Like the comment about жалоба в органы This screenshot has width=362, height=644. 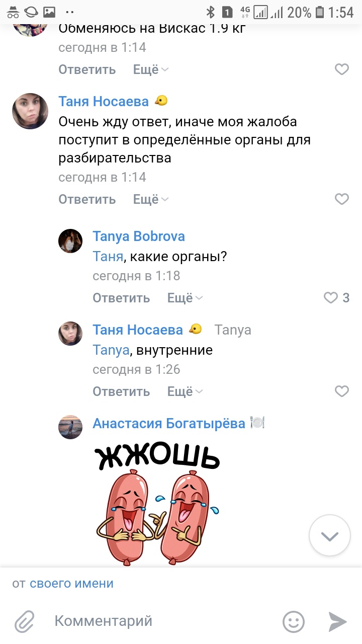point(342,199)
